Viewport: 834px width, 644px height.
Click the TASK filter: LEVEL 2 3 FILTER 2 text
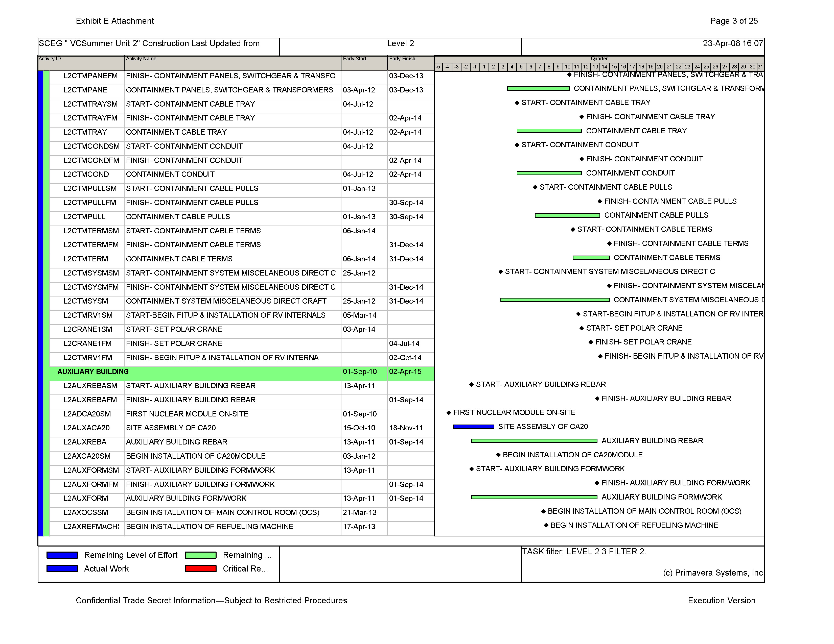point(584,552)
